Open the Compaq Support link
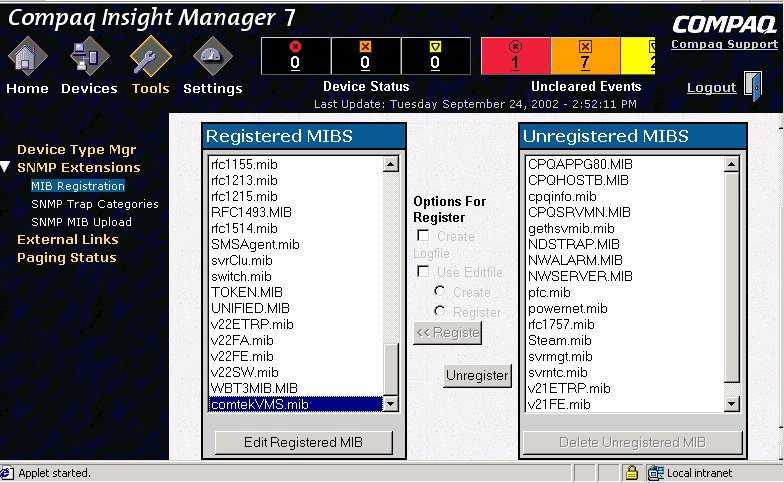Viewport: 784px width, 483px height. 724,44
